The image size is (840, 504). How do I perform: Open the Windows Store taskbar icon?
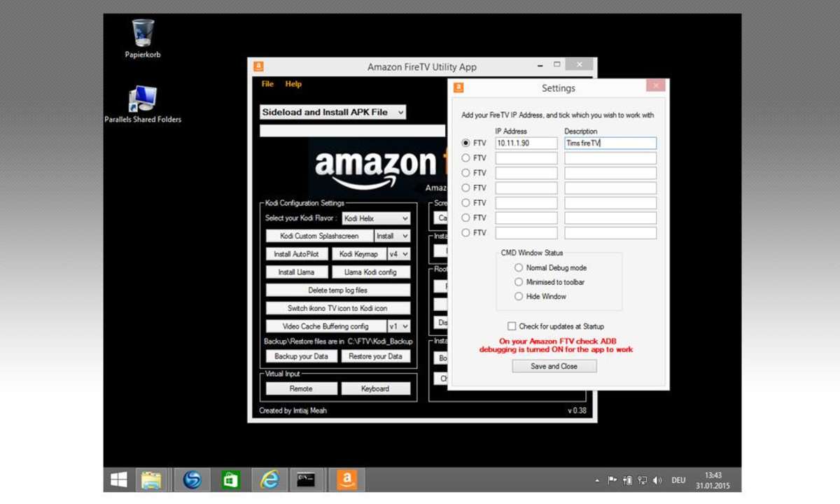coord(230,479)
